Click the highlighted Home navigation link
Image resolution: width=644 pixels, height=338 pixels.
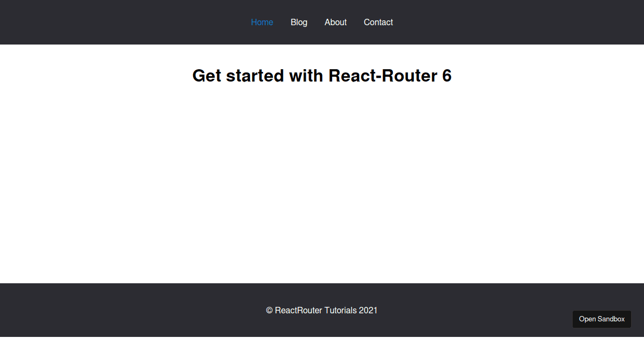262,22
